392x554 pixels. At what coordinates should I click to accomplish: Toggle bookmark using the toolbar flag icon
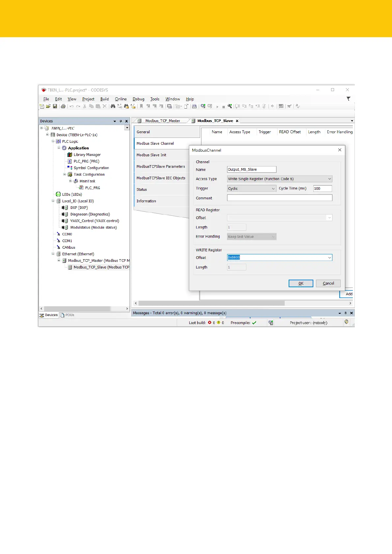click(141, 106)
